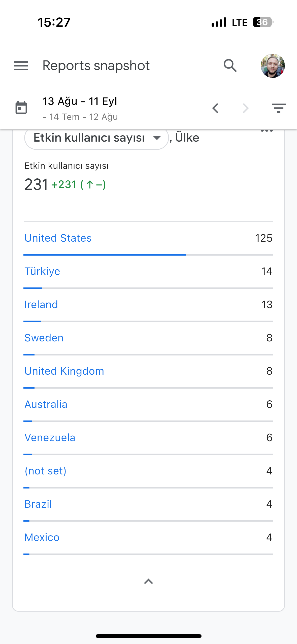Screen dimensions: 297x644
Task: Select the Brazil entry
Action: click(38, 504)
